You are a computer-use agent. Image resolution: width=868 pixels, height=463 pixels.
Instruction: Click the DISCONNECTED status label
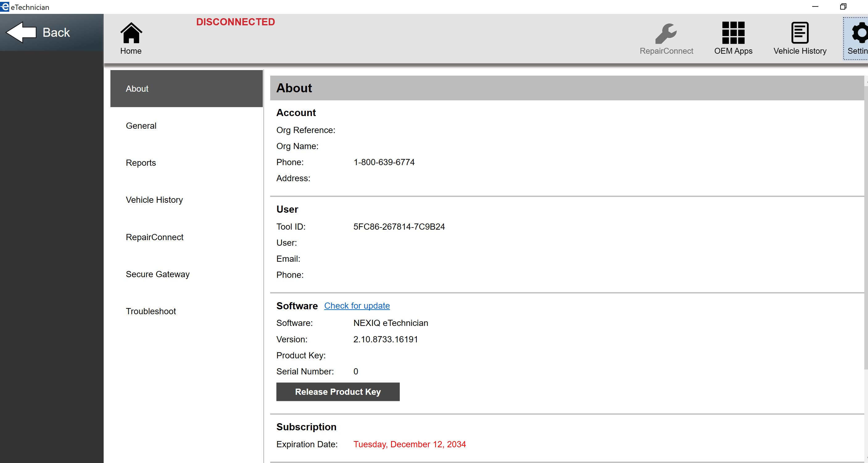[236, 22]
